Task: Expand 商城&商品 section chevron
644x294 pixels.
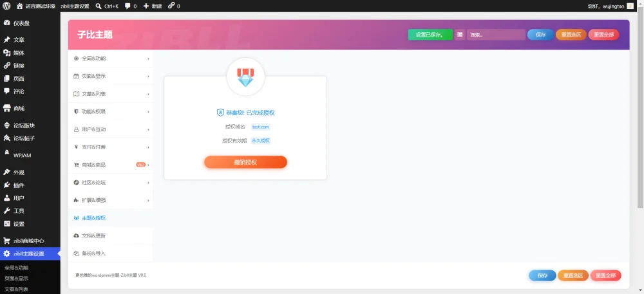Action: 148,165
